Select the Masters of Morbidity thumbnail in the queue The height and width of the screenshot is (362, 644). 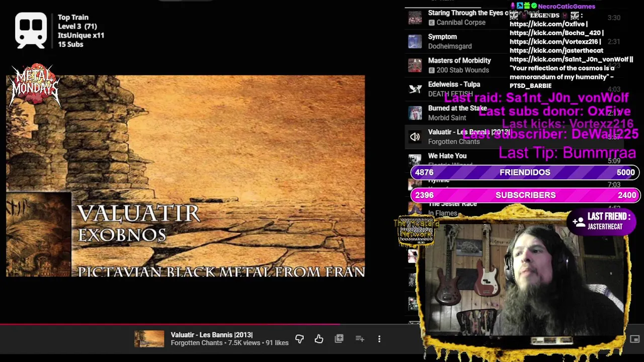[x=415, y=65]
